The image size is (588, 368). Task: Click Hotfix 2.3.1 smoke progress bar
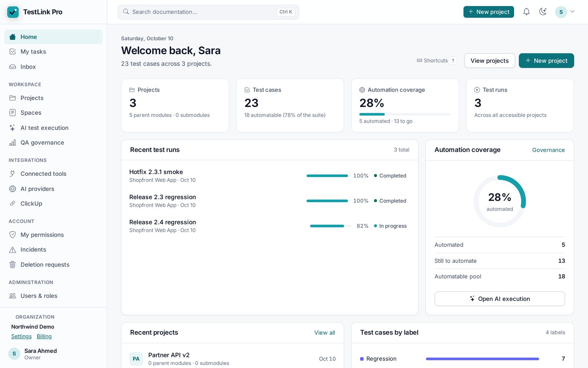point(327,176)
